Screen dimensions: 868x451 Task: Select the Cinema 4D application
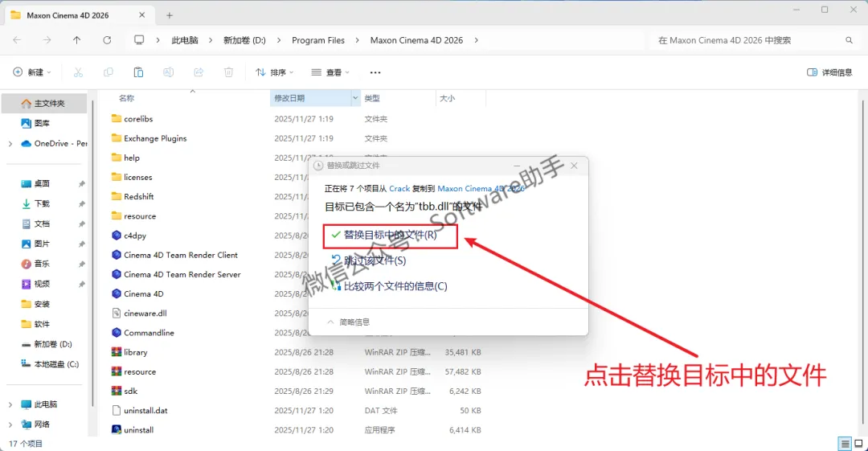[x=143, y=293]
